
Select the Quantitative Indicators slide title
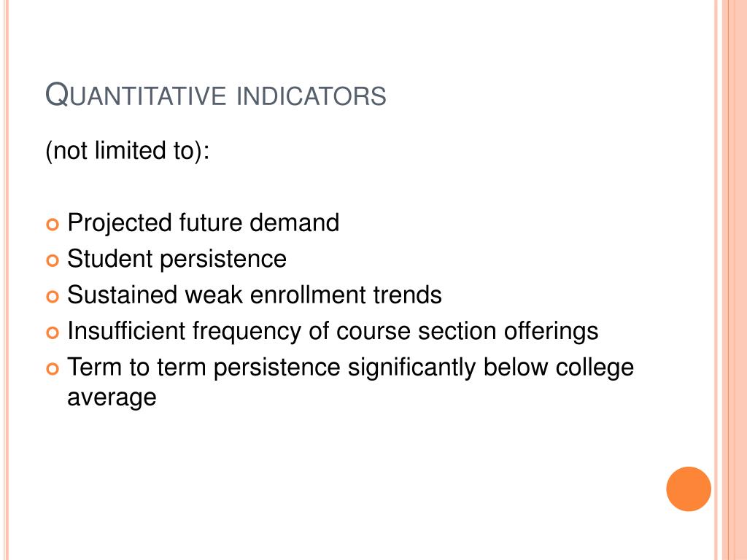[215, 94]
